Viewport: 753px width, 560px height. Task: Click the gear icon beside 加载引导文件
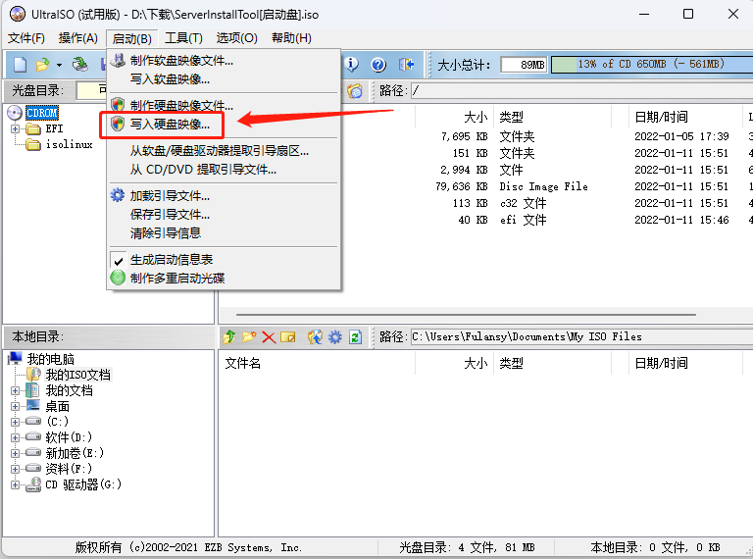pos(118,195)
